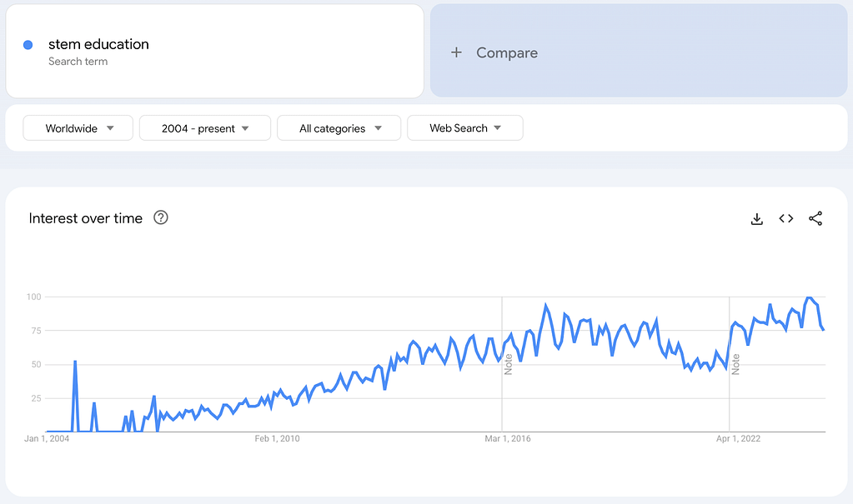Click Compare to add another search term
853x504 pixels.
coord(505,52)
